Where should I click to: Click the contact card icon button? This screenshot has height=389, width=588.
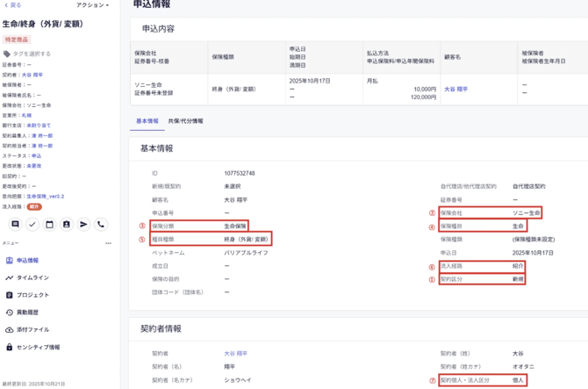coord(67,225)
